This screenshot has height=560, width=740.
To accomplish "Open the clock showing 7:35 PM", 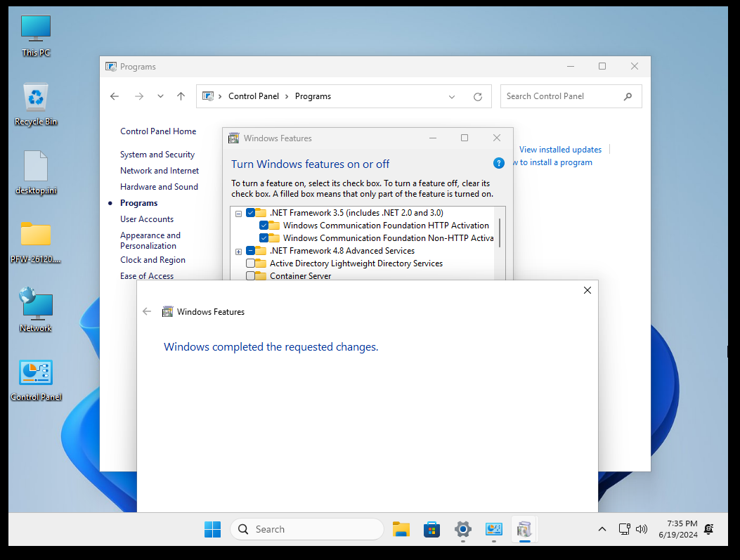I will (x=678, y=529).
